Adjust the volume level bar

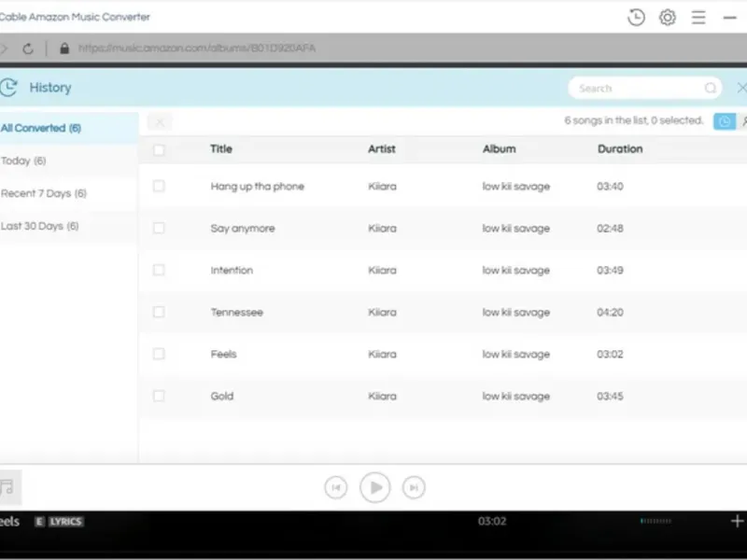pyautogui.click(x=655, y=521)
